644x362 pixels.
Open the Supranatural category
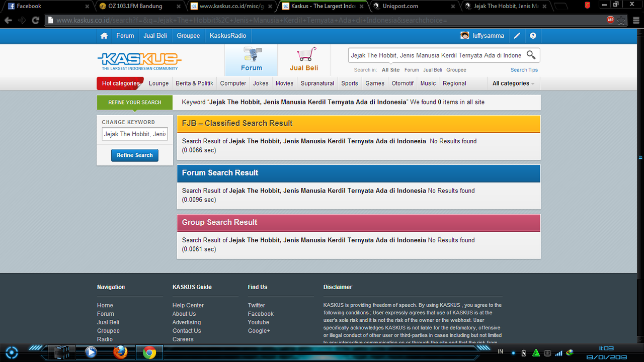317,83
